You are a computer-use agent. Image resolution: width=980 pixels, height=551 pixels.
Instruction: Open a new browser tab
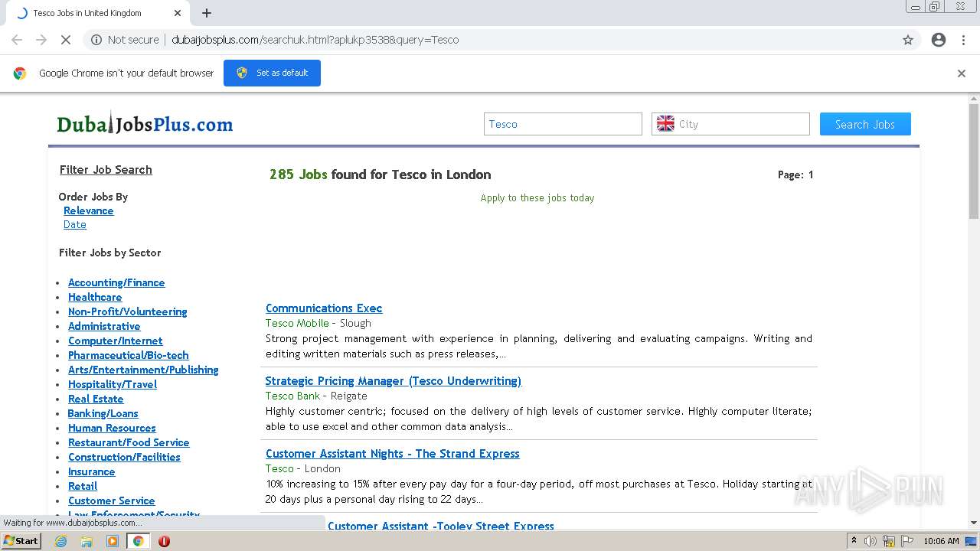[207, 13]
